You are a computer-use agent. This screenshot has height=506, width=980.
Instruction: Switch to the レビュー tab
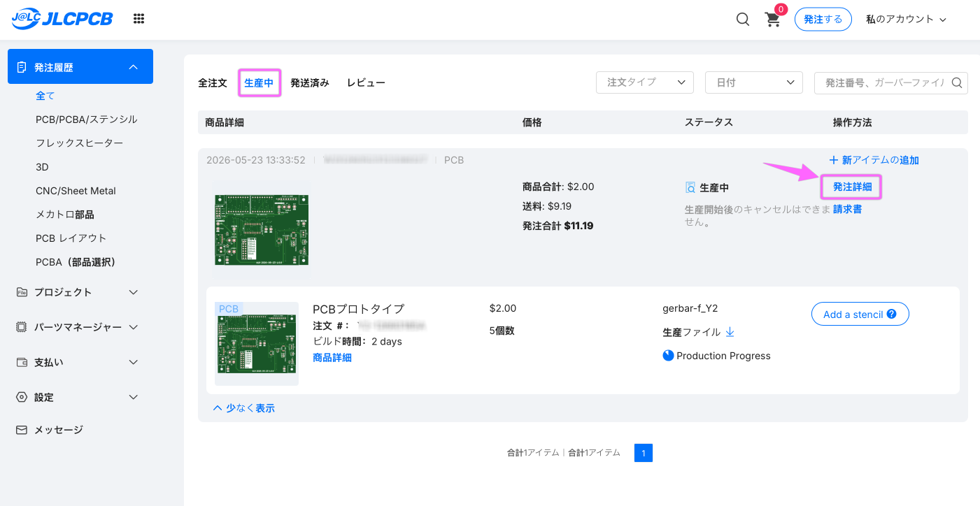366,82
